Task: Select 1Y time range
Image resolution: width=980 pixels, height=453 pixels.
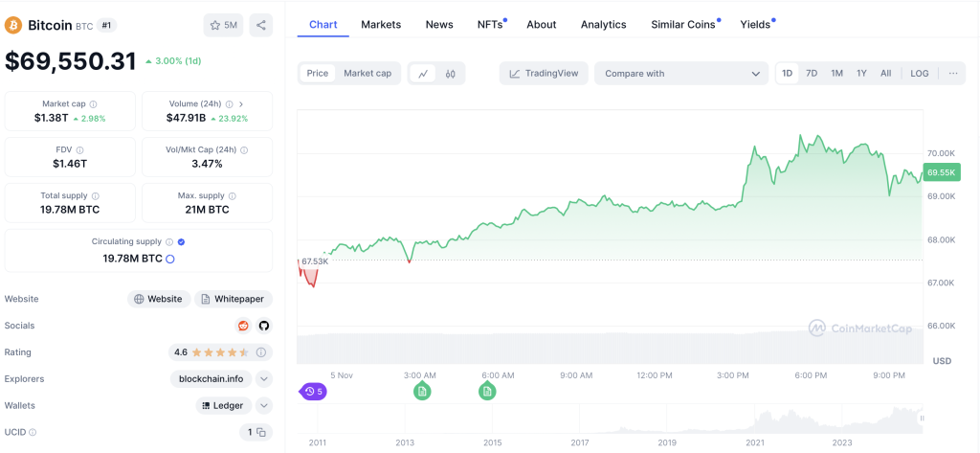Action: coord(861,73)
